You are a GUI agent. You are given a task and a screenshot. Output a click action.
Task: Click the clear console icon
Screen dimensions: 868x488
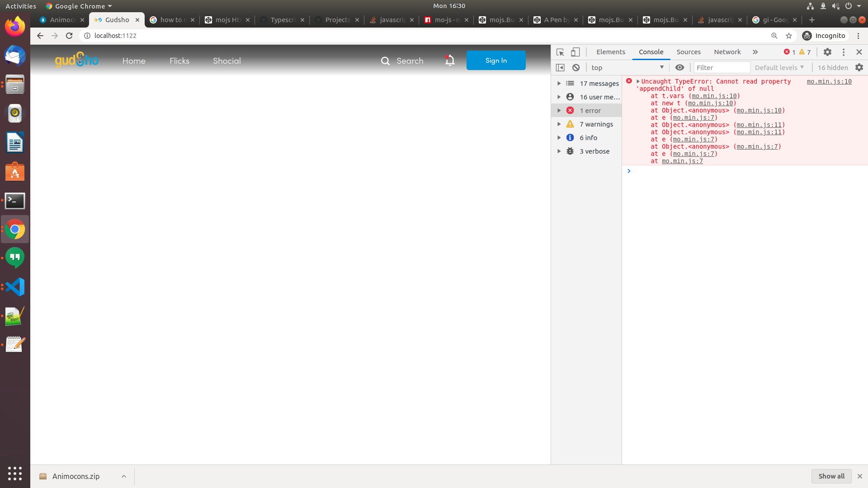click(576, 67)
